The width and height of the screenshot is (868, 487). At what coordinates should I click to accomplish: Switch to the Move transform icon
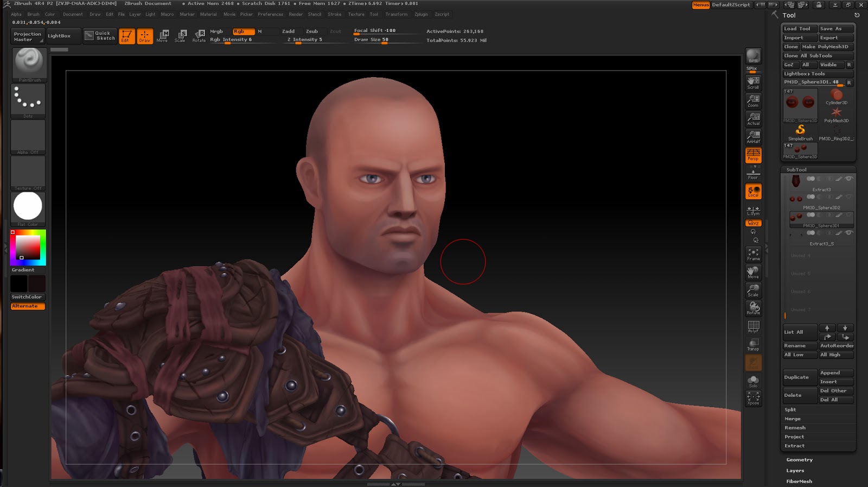tap(162, 36)
